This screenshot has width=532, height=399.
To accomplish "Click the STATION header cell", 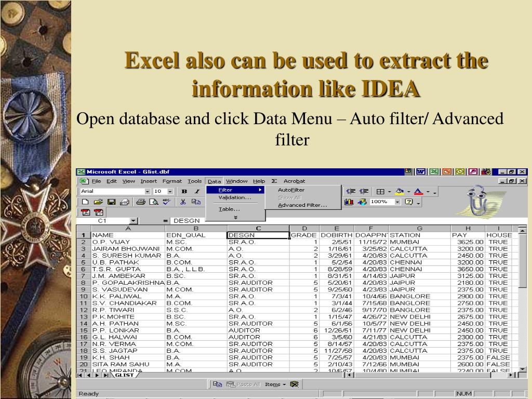I will 420,235.
